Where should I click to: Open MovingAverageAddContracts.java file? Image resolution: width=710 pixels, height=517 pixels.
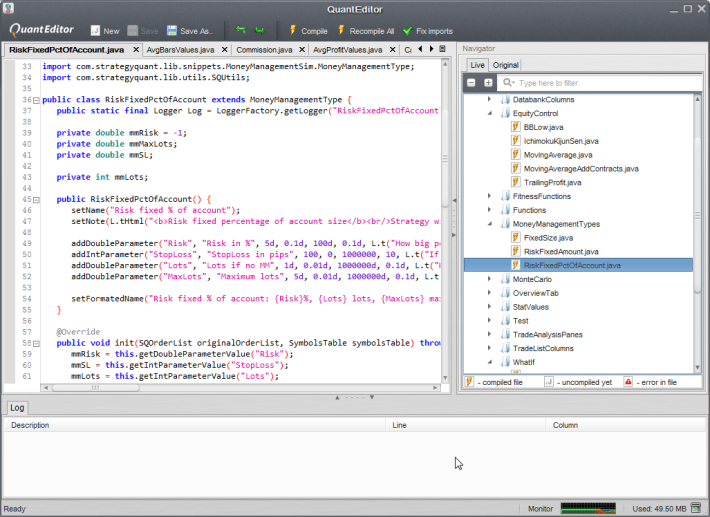click(581, 168)
